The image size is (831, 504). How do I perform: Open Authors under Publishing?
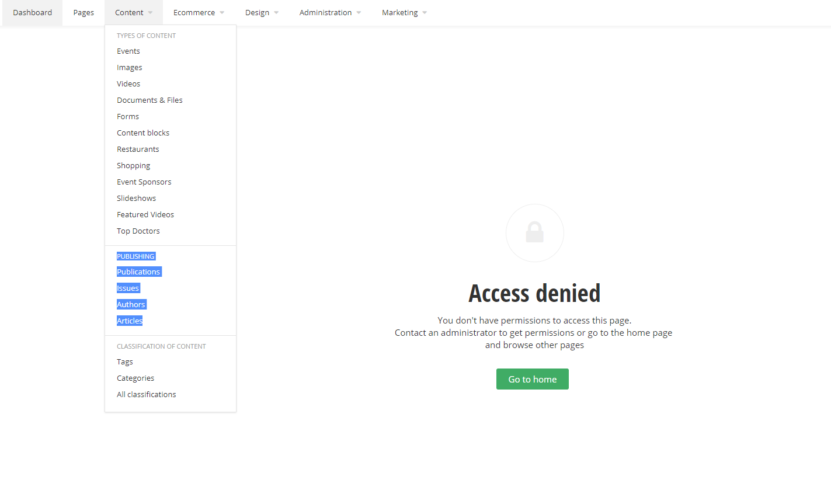pos(131,305)
